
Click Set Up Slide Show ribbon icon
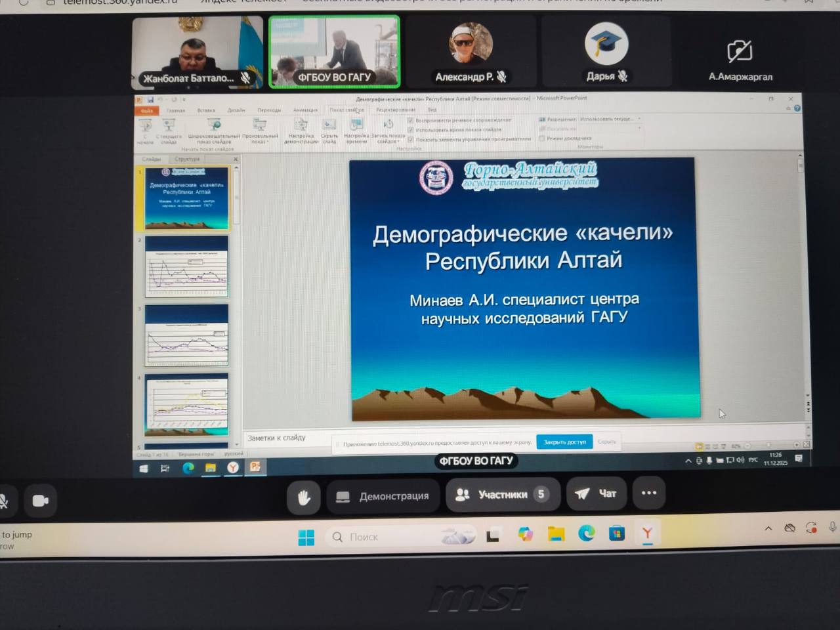point(301,129)
